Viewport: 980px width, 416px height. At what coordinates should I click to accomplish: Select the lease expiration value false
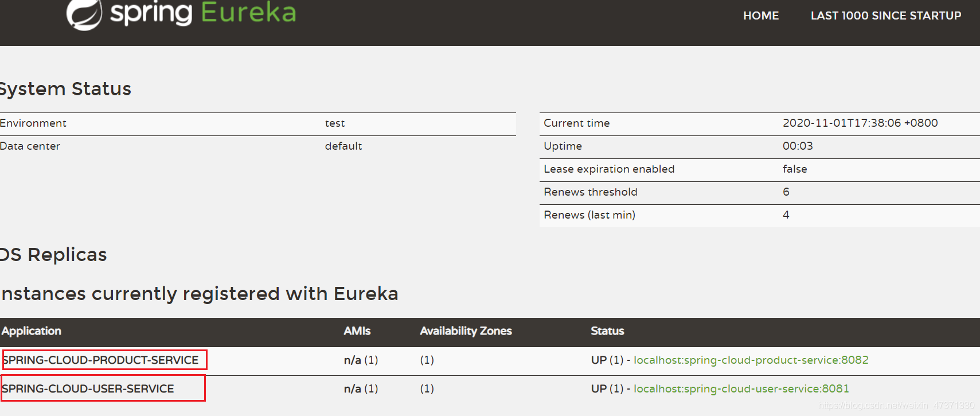click(795, 169)
